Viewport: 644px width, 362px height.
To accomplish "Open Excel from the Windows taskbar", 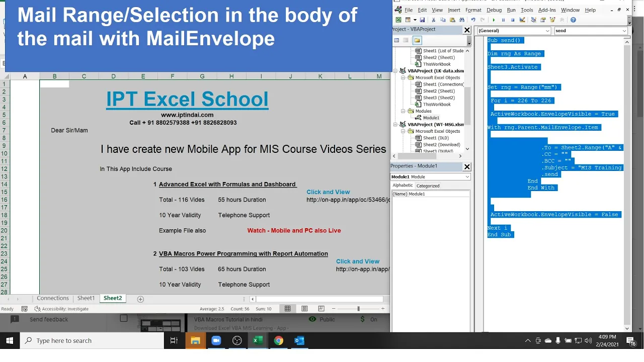I will pos(258,340).
